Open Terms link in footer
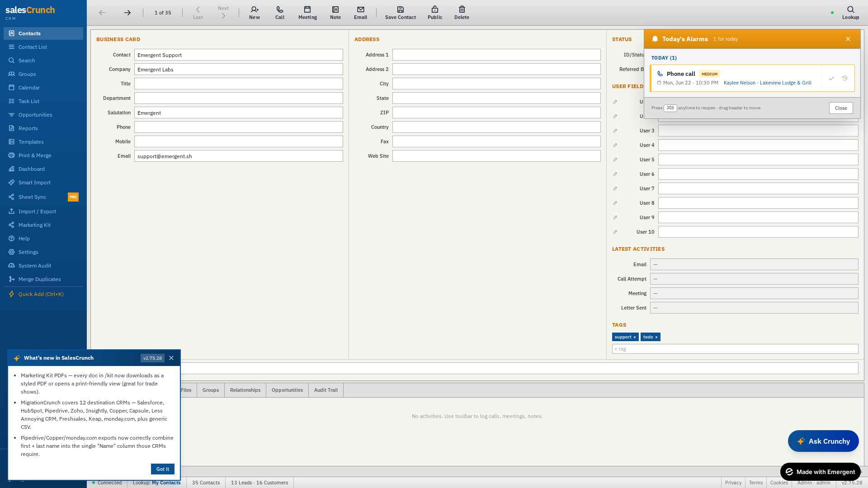This screenshot has width=868, height=488. [756, 483]
